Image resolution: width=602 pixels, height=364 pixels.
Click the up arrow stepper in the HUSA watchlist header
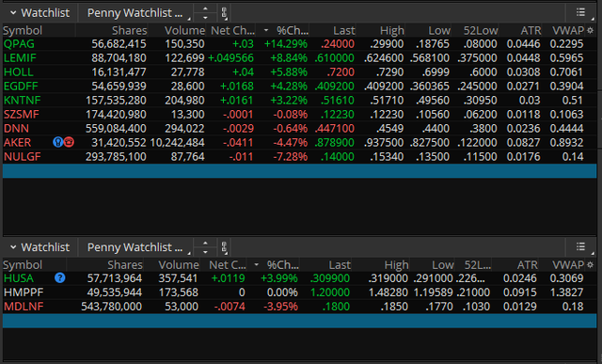205,243
